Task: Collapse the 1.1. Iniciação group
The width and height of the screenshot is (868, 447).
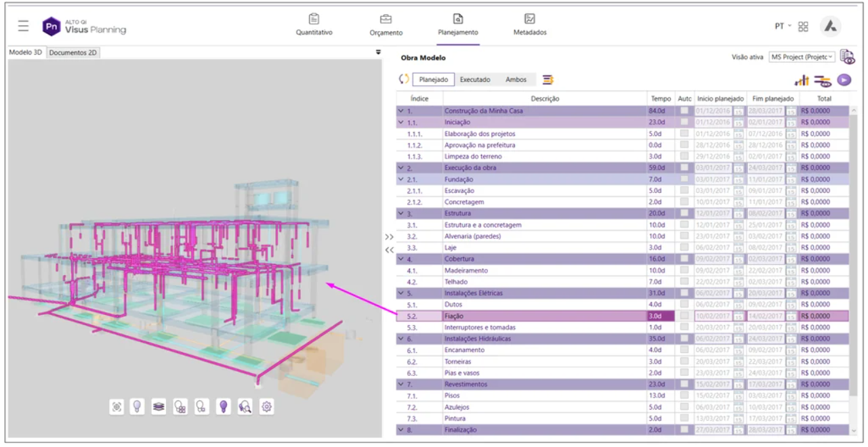Action: click(x=401, y=123)
